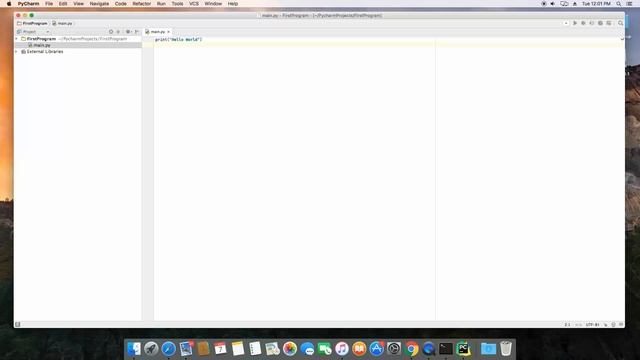Open Notification Center in the menu bar
This screenshot has width=640, height=360.
pos(630,4)
